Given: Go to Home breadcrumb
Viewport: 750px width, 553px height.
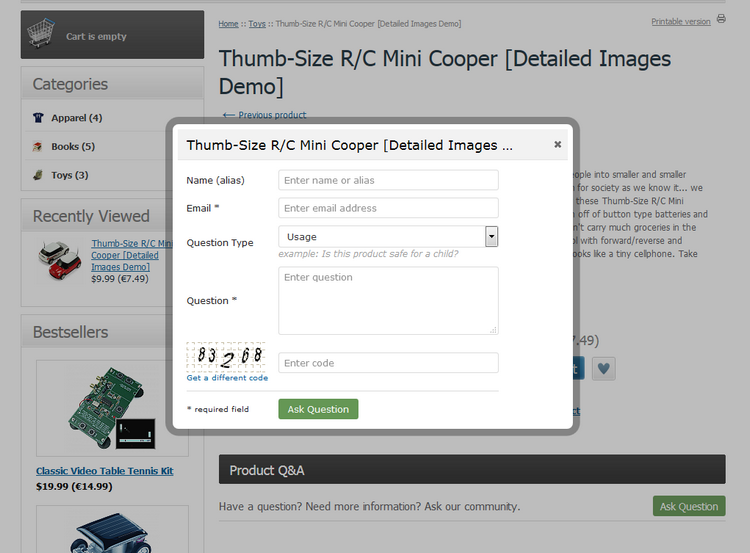Looking at the screenshot, I should pos(228,24).
